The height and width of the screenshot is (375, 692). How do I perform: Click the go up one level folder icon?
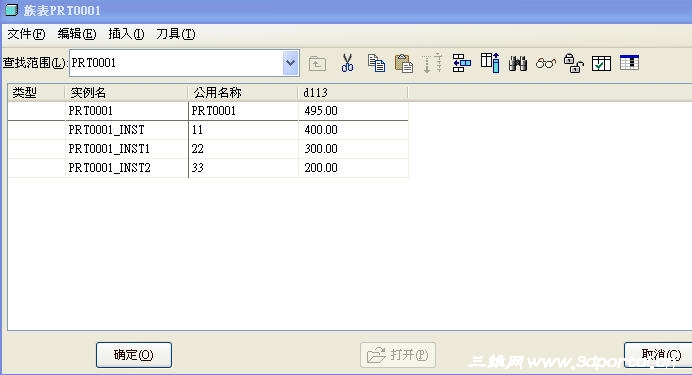(x=317, y=64)
